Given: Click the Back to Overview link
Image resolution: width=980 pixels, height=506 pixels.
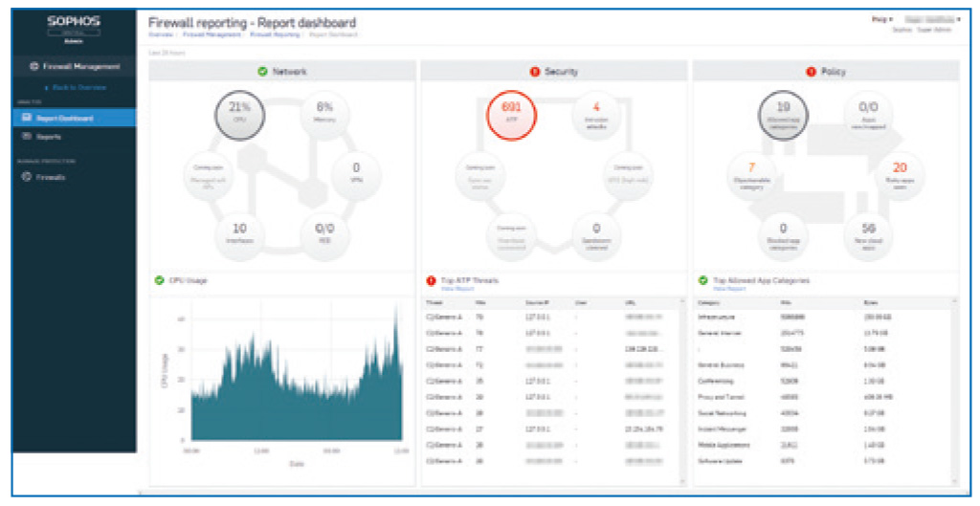Looking at the screenshot, I should (x=75, y=88).
